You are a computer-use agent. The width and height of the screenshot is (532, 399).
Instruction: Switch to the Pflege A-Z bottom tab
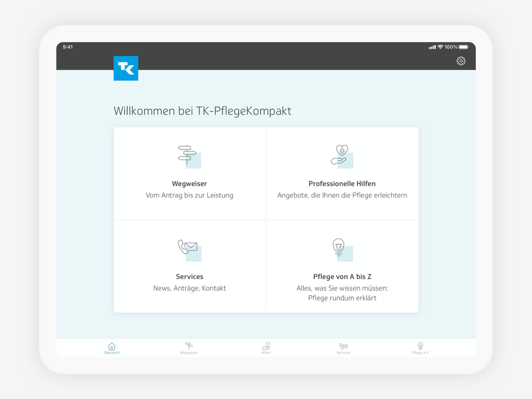point(420,348)
